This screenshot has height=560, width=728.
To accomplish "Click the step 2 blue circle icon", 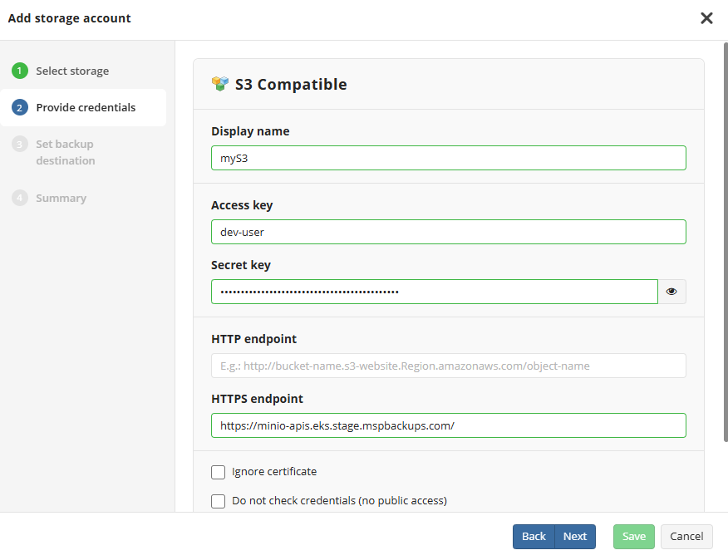I will [20, 107].
